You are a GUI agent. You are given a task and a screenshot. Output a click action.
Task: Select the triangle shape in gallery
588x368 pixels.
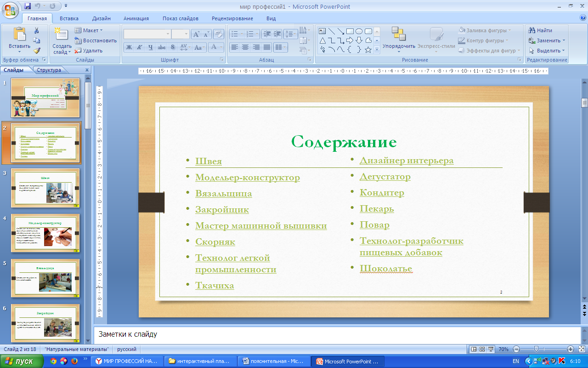(322, 40)
